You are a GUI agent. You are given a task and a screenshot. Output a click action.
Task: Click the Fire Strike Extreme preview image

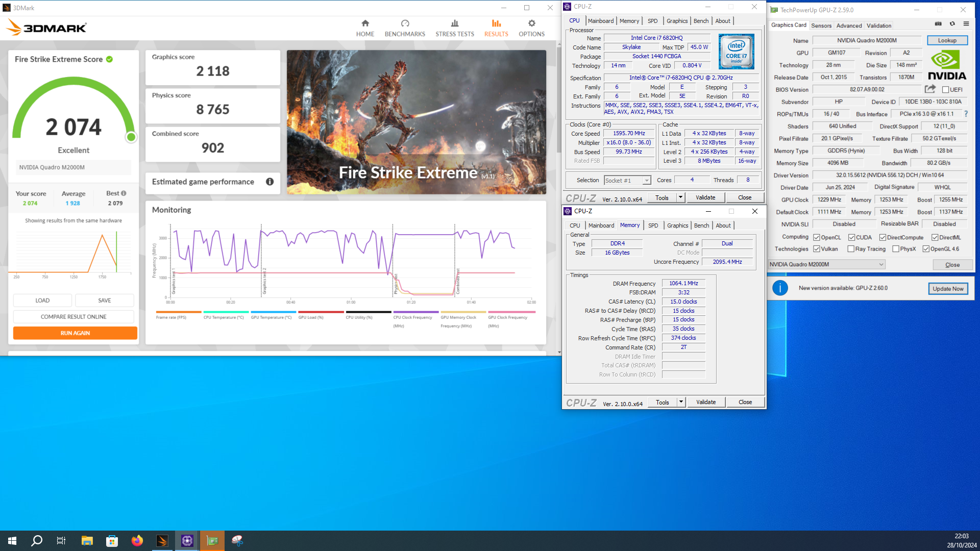(416, 122)
